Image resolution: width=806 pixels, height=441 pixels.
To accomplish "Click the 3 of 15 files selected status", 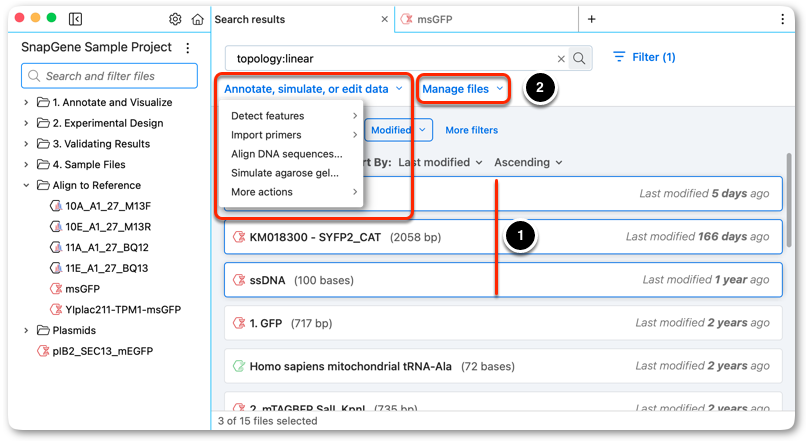I will [x=267, y=421].
